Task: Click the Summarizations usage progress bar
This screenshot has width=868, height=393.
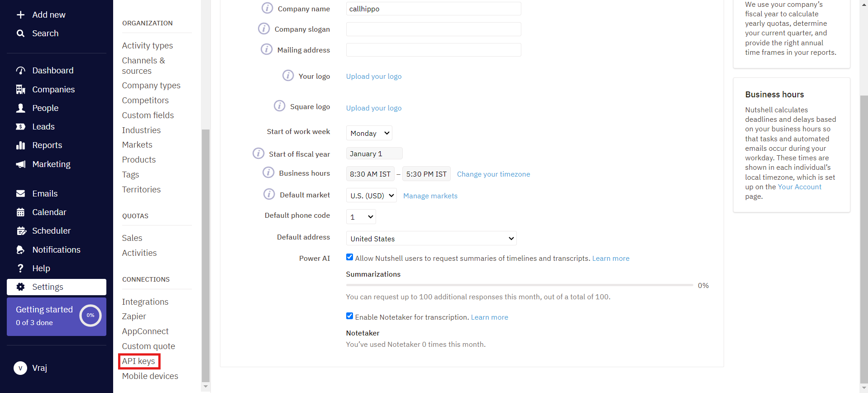Action: pyautogui.click(x=520, y=285)
